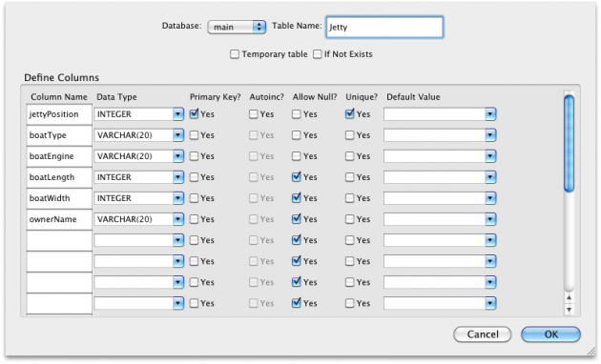Click the scrollbar down arrow
This screenshot has height=364, width=601.
tap(570, 310)
